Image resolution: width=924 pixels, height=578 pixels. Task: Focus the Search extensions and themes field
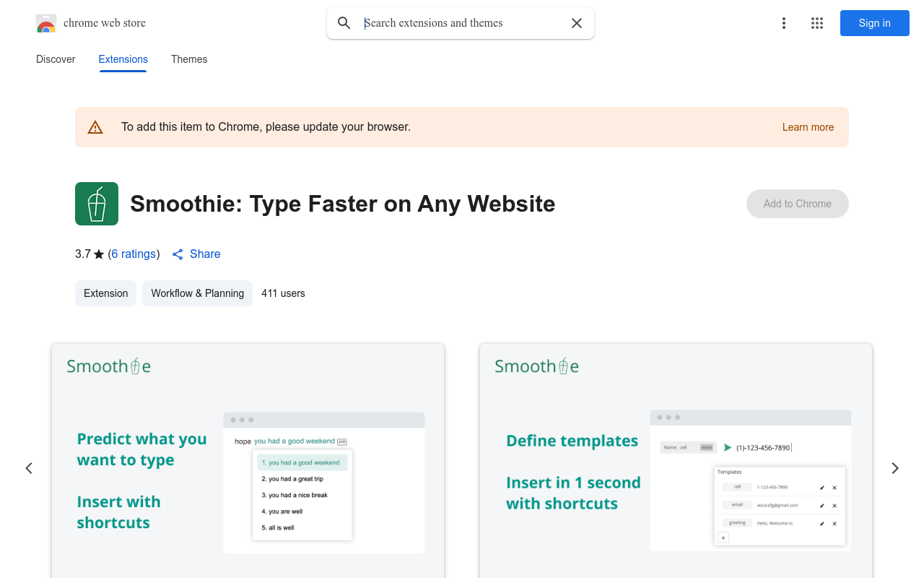pos(462,23)
